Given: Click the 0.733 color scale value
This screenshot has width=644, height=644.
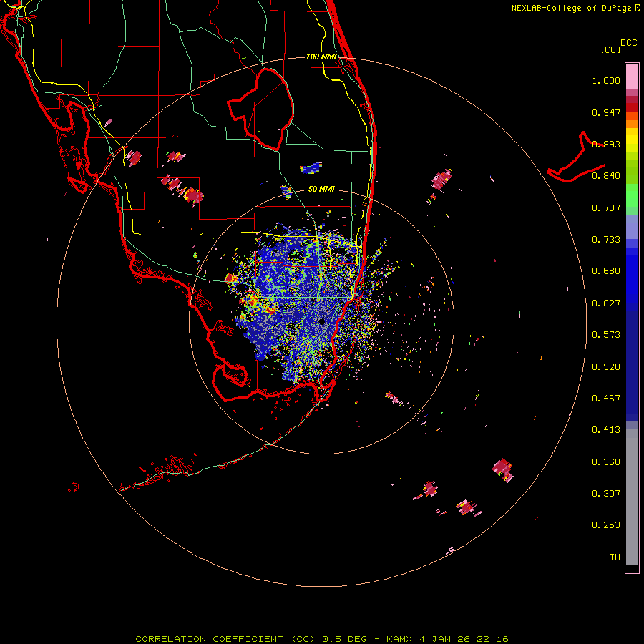Looking at the screenshot, I should click(x=606, y=240).
